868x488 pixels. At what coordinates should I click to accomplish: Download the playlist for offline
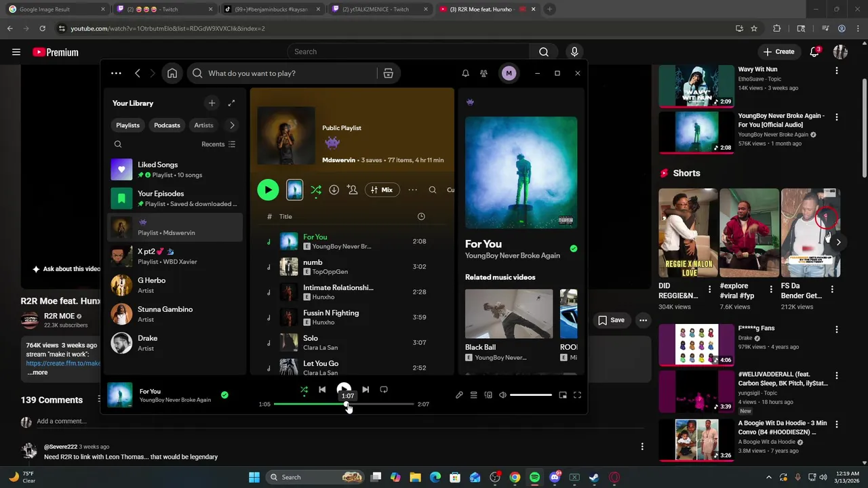334,190
